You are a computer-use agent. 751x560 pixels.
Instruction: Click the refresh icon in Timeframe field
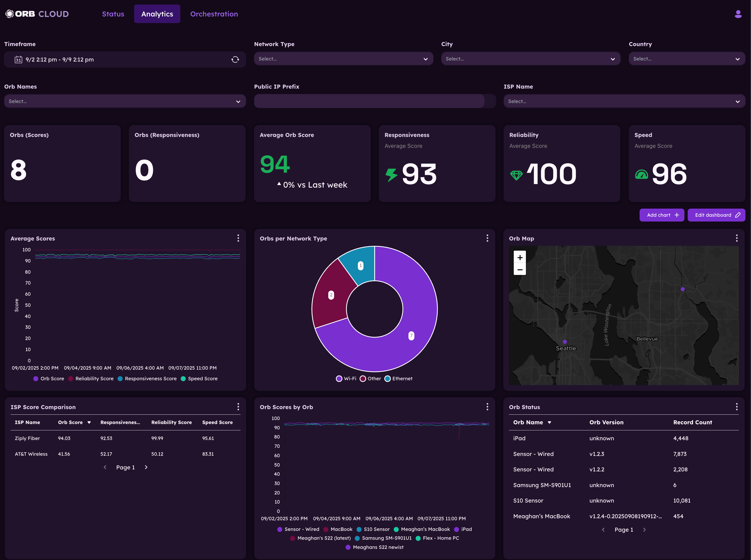[235, 59]
